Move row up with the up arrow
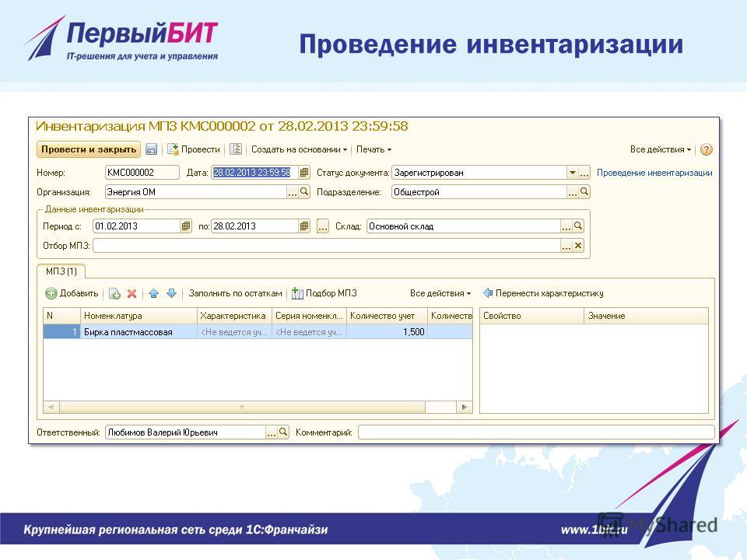This screenshot has height=560, width=747. coord(153,294)
